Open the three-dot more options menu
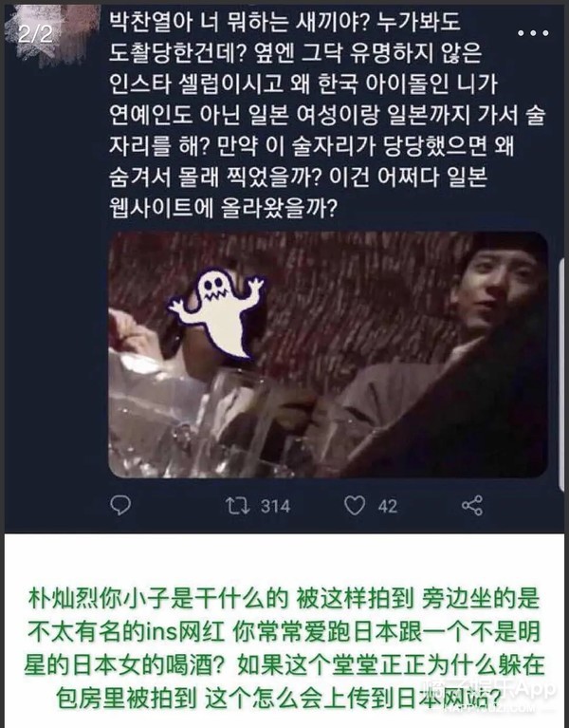The image size is (569, 728). tap(533, 33)
